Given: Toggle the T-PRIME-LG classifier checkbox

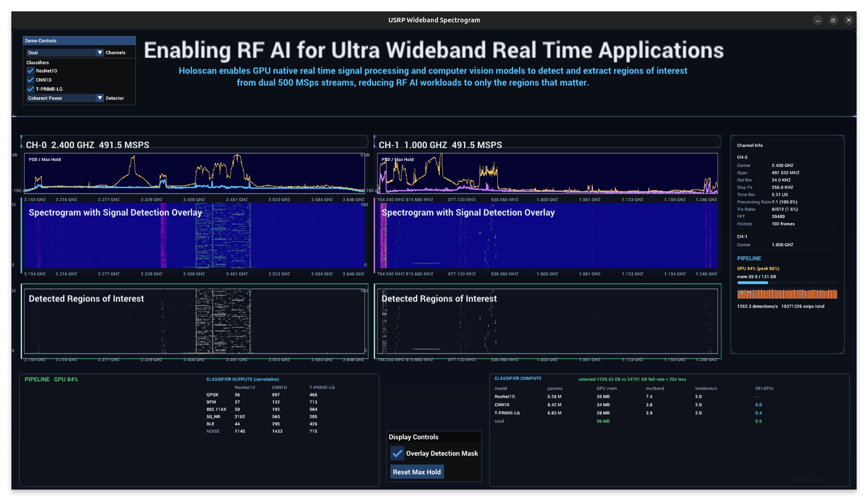Looking at the screenshot, I should point(31,89).
